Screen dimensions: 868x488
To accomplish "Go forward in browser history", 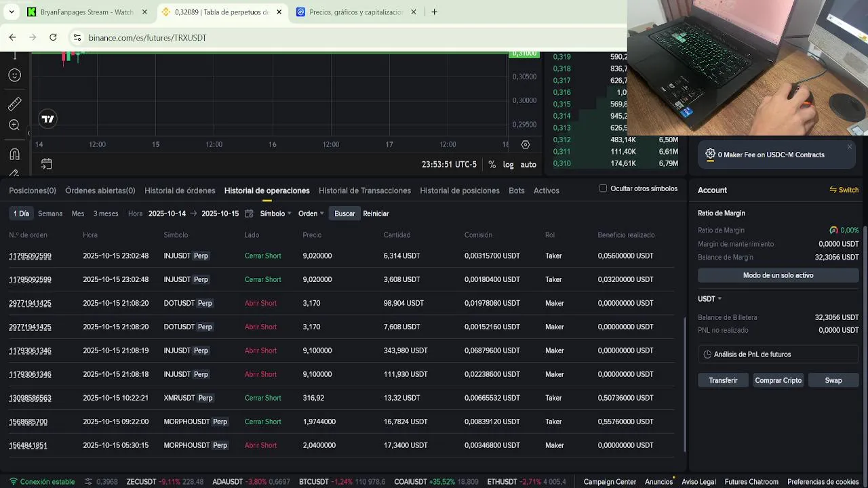I will 33,38.
